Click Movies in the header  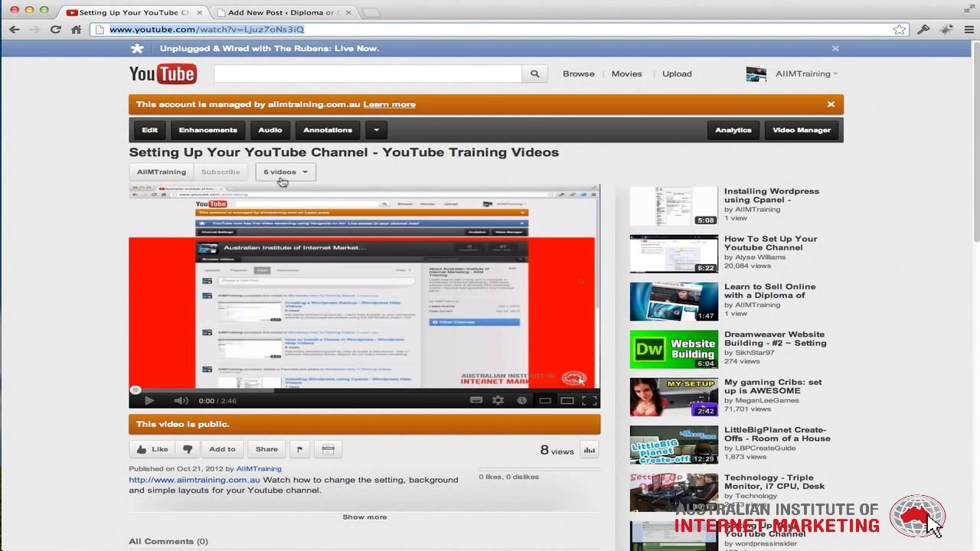click(626, 73)
